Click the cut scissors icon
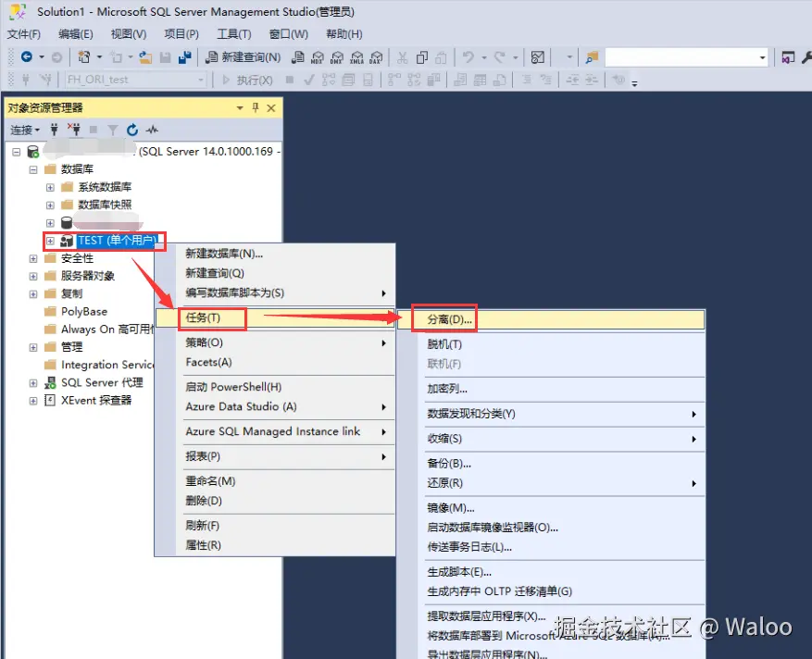The height and width of the screenshot is (659, 812). pyautogui.click(x=403, y=57)
